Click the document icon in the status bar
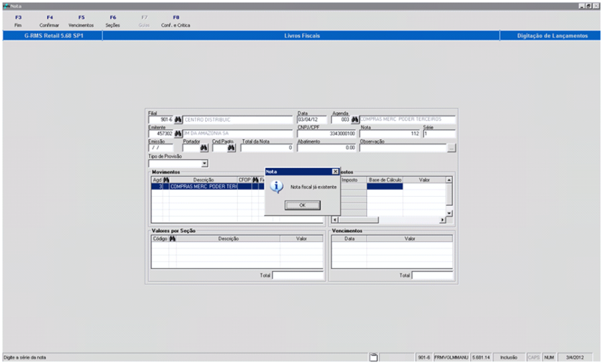 click(x=373, y=357)
